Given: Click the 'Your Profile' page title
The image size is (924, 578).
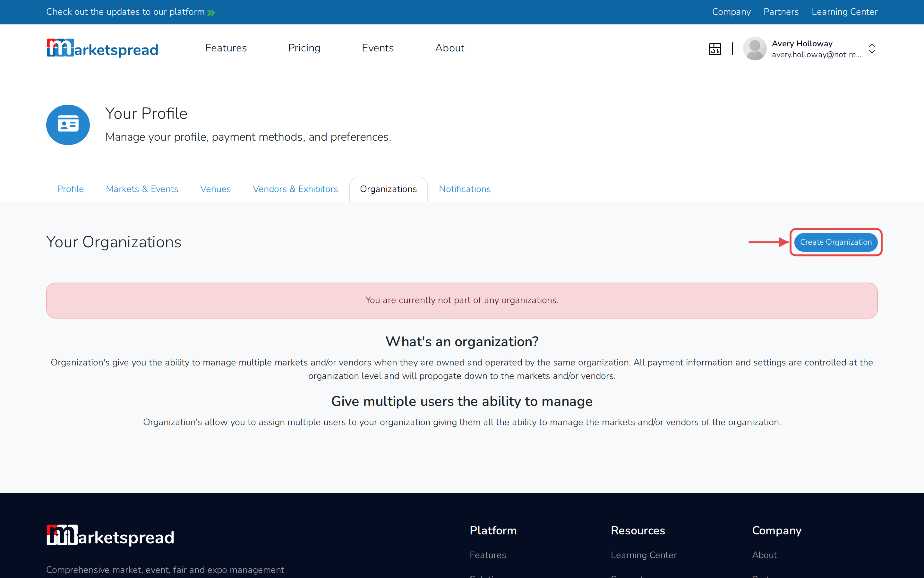Looking at the screenshot, I should click(x=146, y=113).
